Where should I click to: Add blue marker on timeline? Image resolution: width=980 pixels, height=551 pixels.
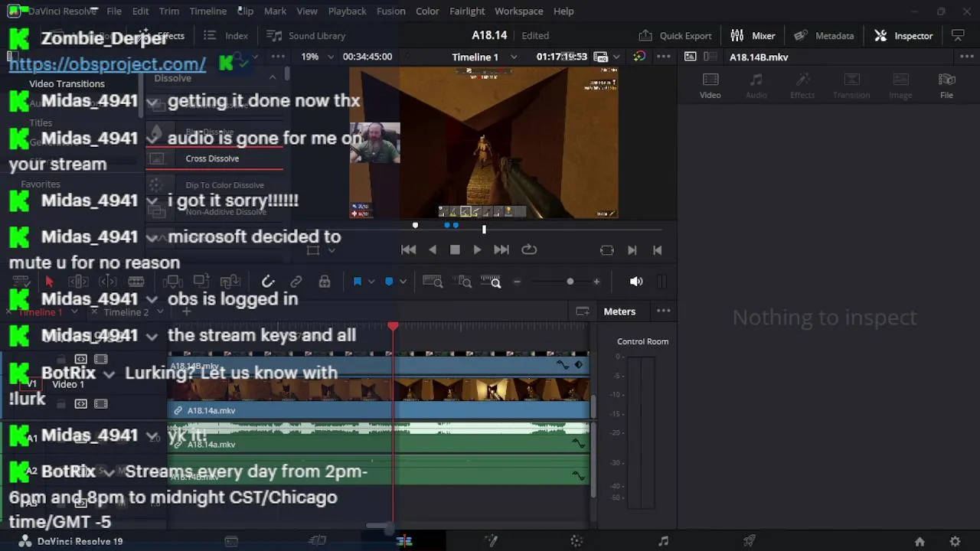(x=389, y=282)
